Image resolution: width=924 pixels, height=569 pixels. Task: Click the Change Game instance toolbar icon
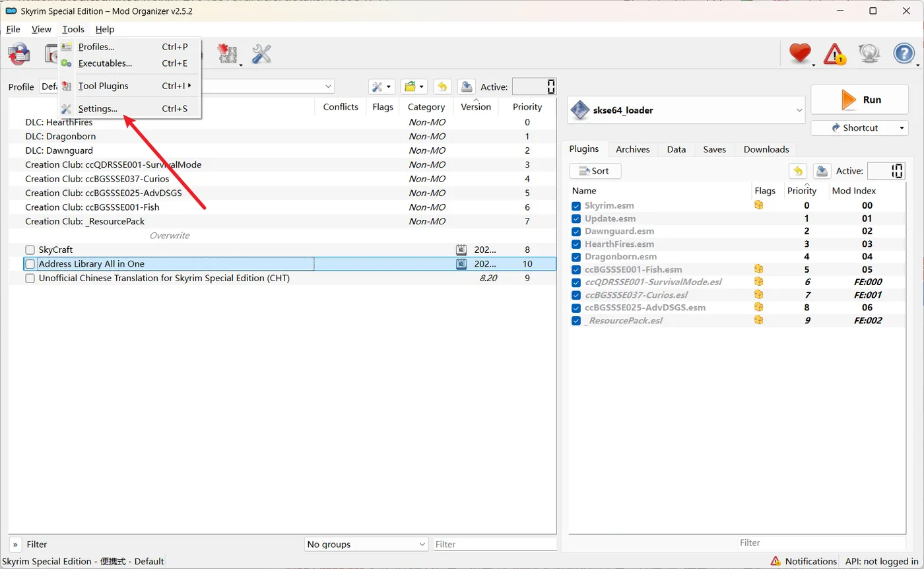point(19,54)
